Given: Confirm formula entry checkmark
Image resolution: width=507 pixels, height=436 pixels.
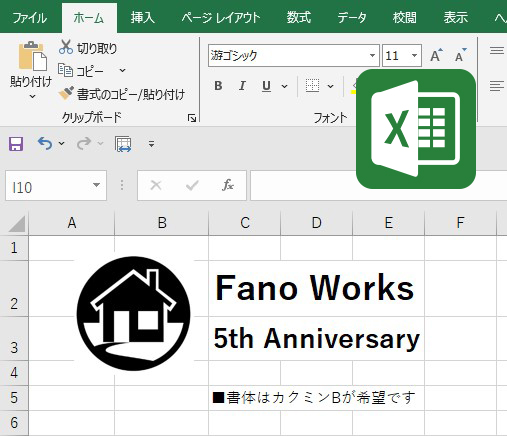Looking at the screenshot, I should tap(192, 185).
